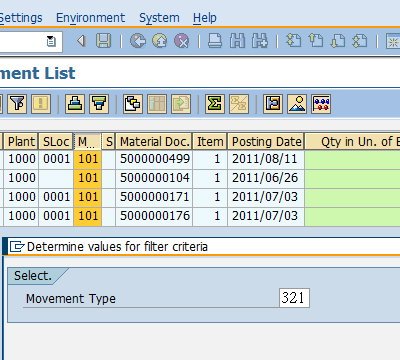Screen dimensions: 400x360
Task: Click the Find binoculars icon
Action: (237, 41)
